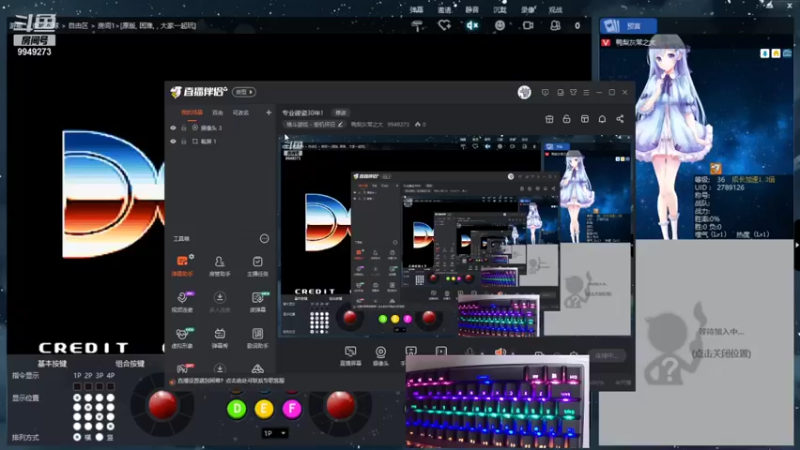Click the notification bell icon in 直播伴侣
The image size is (800, 450).
[x=602, y=119]
